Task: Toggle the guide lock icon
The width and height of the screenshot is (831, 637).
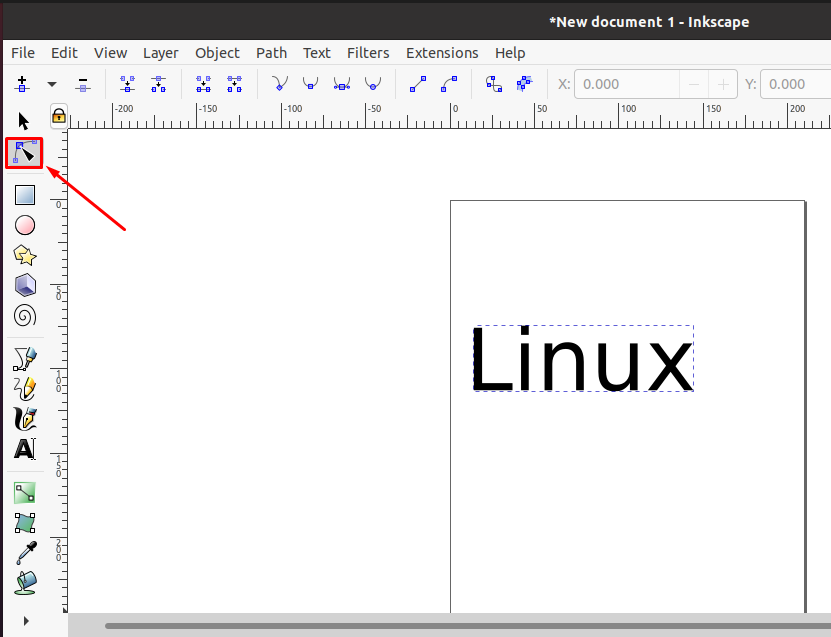Action: (57, 116)
